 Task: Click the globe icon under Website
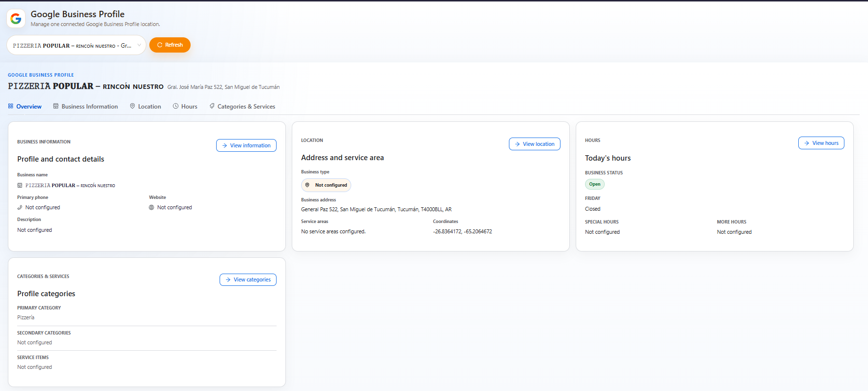152,208
